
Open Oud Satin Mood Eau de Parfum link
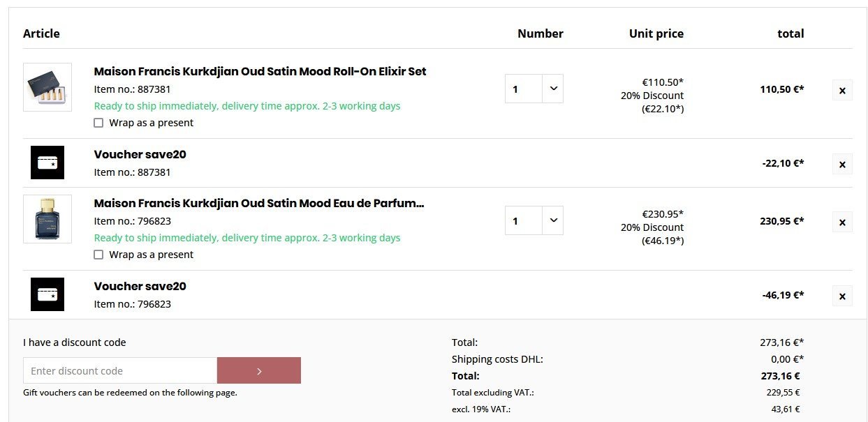pyautogui.click(x=259, y=203)
